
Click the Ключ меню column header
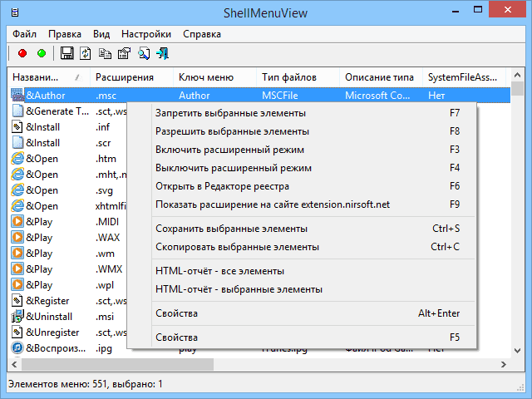click(x=202, y=77)
